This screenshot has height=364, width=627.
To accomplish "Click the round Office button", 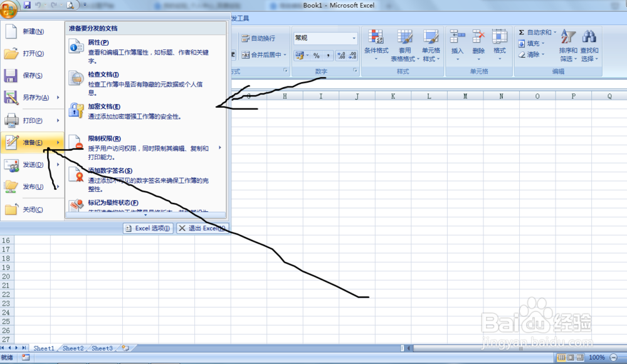I will tap(8, 9).
